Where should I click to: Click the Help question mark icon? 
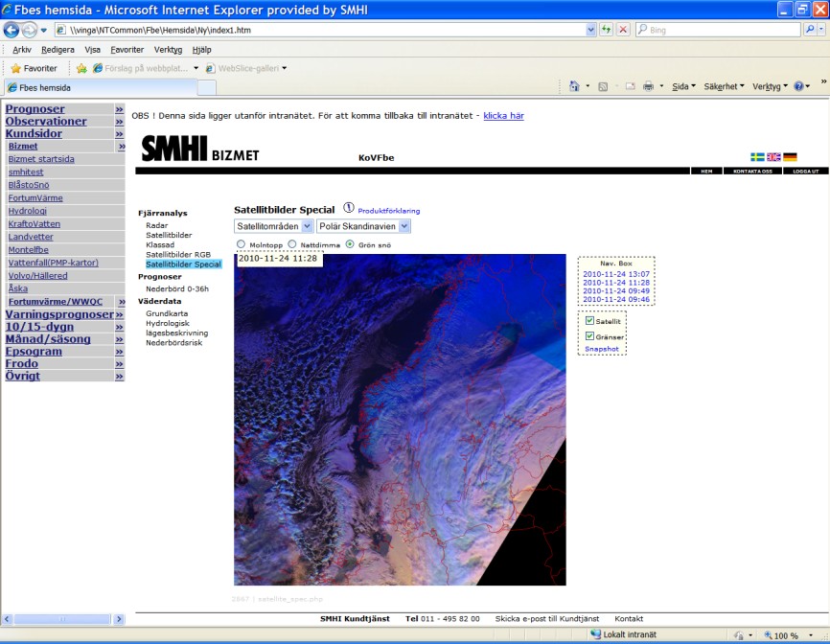pos(798,86)
